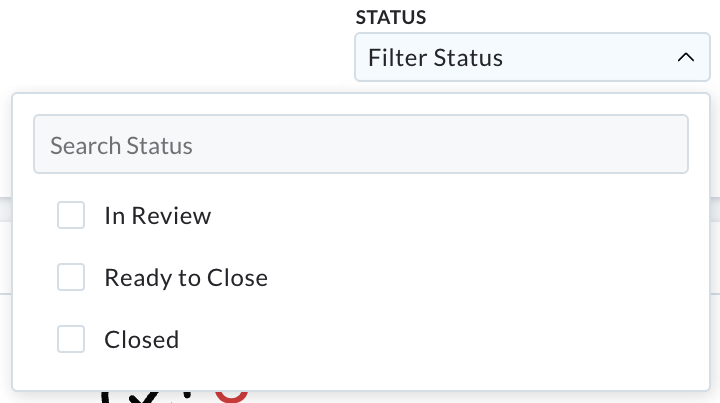Select the In Review option label
Image resolution: width=720 pixels, height=403 pixels.
158,215
